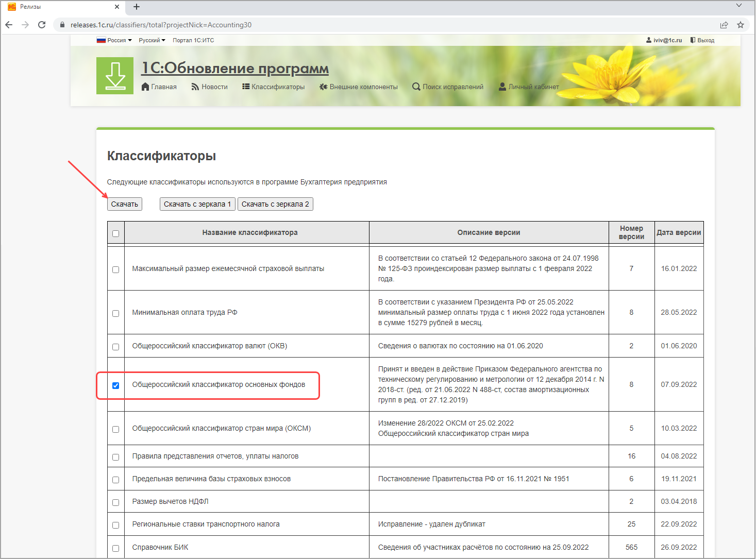Check Предельная величина базы страховых взносов
The image size is (756, 559).
115,480
